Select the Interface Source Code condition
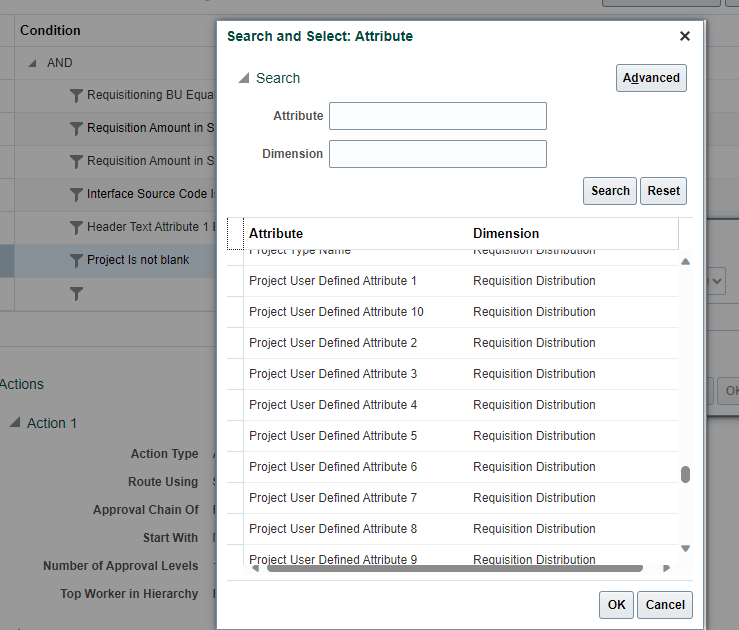This screenshot has height=630, width=739. 151,194
